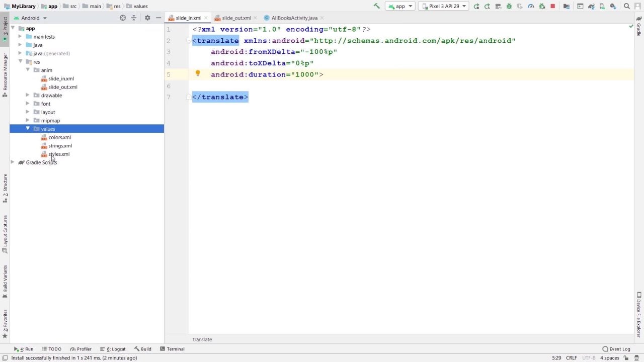Open the Profiler gauge icon in toolbar
Image resolution: width=644 pixels, height=362 pixels.
point(531,7)
